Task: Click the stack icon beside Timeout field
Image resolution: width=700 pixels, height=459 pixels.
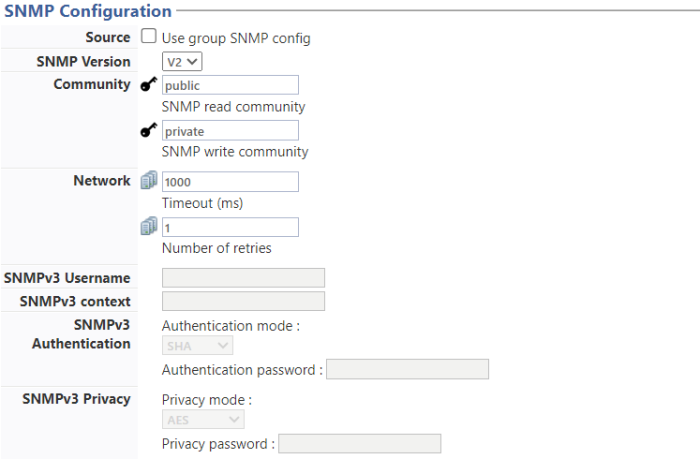Action: pos(149,181)
